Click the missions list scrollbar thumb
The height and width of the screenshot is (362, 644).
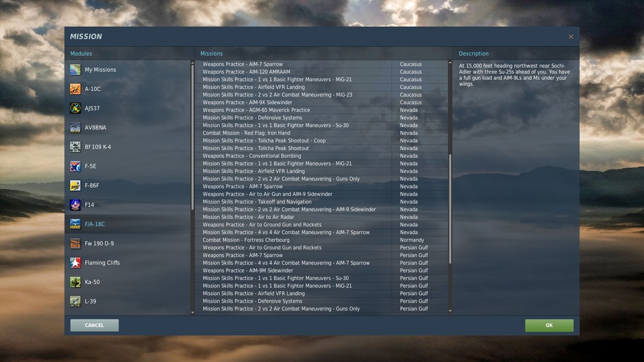[450, 209]
